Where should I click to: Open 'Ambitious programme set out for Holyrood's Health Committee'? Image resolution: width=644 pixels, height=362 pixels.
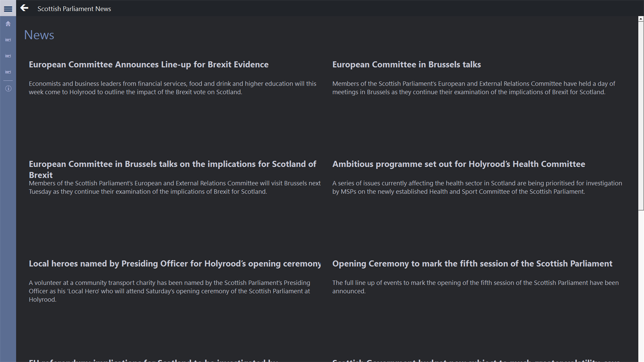pos(458,164)
